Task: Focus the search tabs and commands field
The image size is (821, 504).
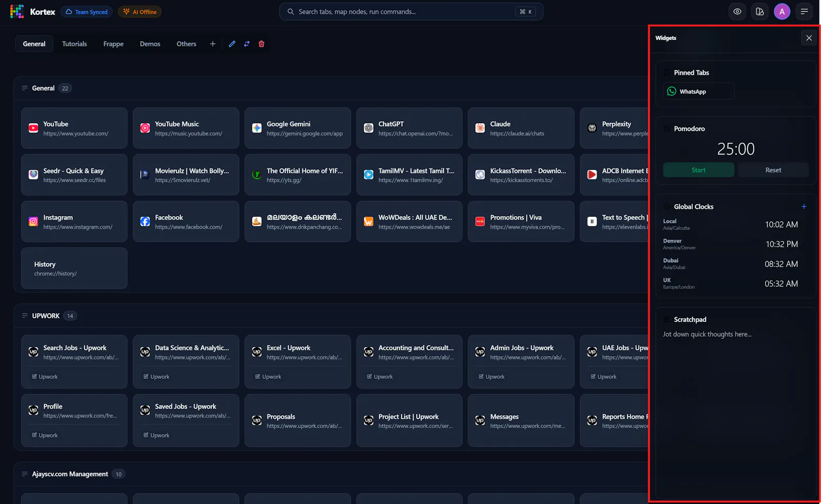Action: coord(411,11)
